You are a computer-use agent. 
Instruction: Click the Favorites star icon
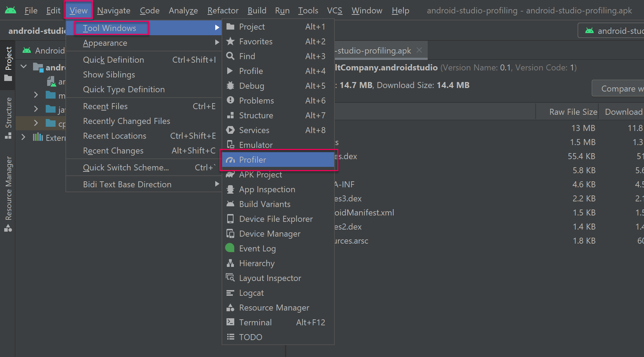pyautogui.click(x=230, y=42)
